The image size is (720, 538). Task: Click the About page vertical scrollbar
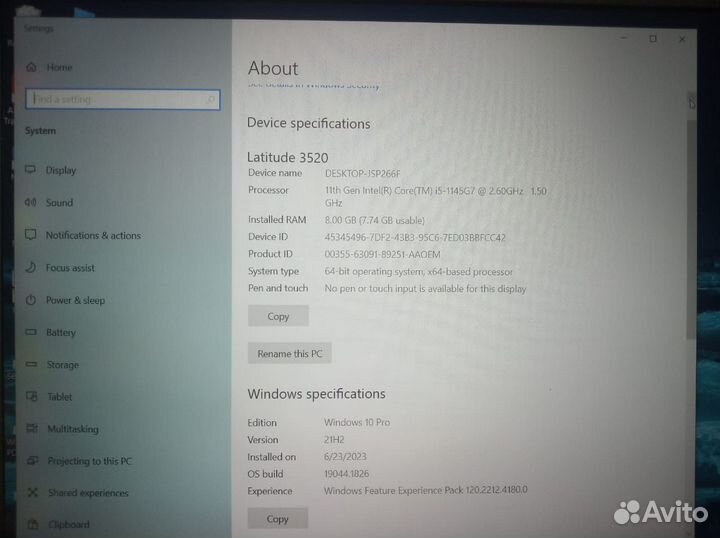(691, 230)
